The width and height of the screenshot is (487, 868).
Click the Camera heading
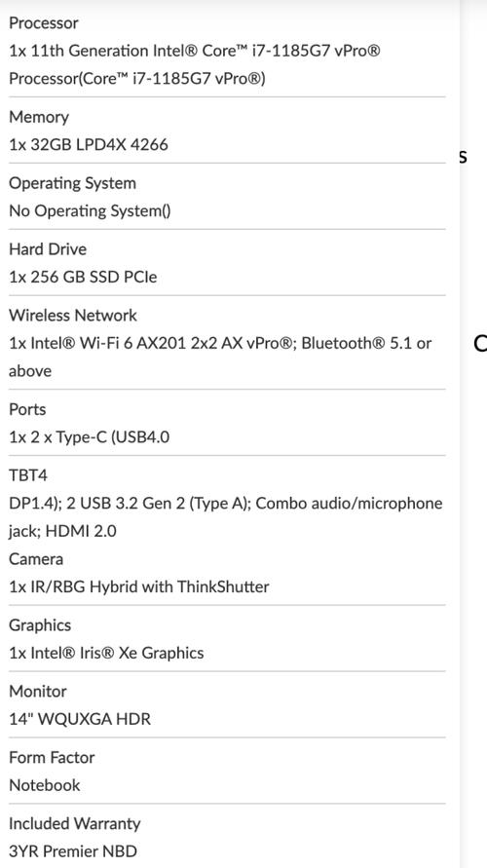pos(36,559)
